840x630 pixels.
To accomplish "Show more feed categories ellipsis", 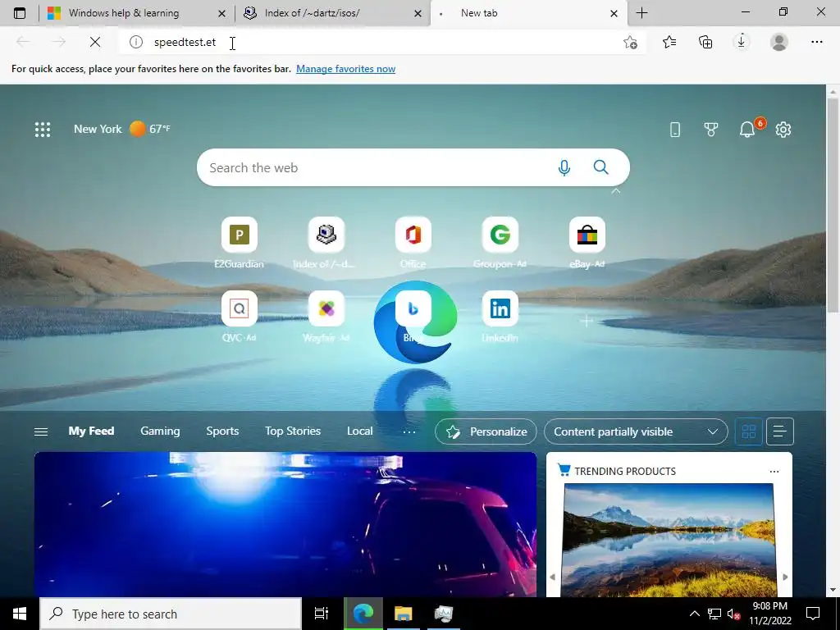I will pos(409,431).
